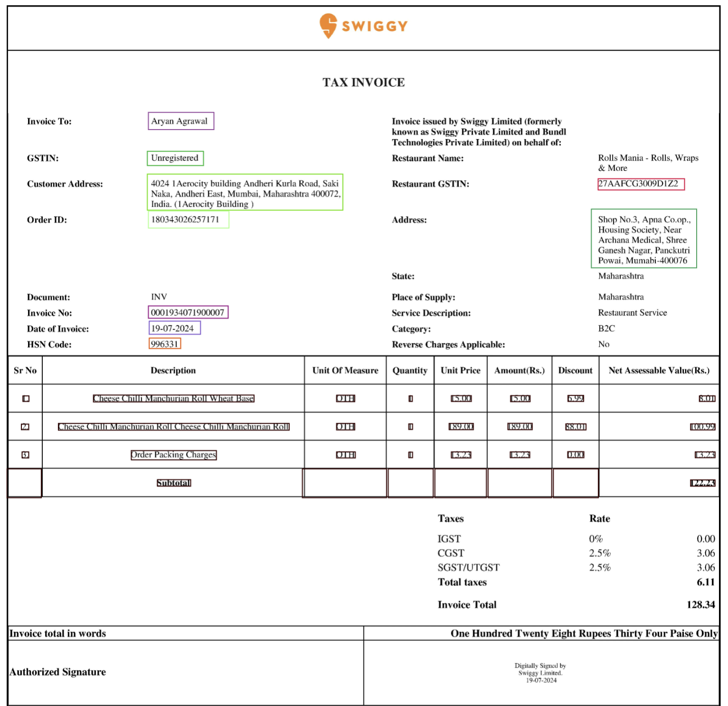Select the Unit Of Measure column header
The width and height of the screenshot is (728, 706).
(x=345, y=371)
